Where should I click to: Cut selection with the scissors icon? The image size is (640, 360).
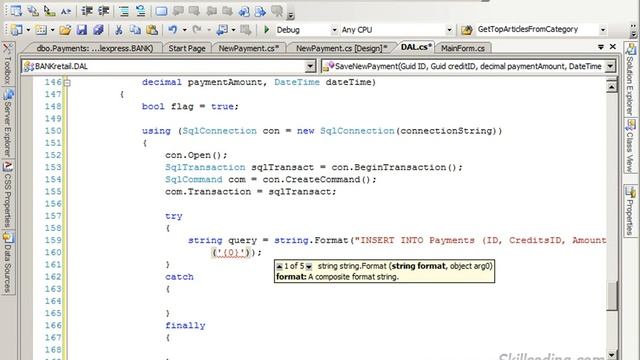(x=119, y=30)
